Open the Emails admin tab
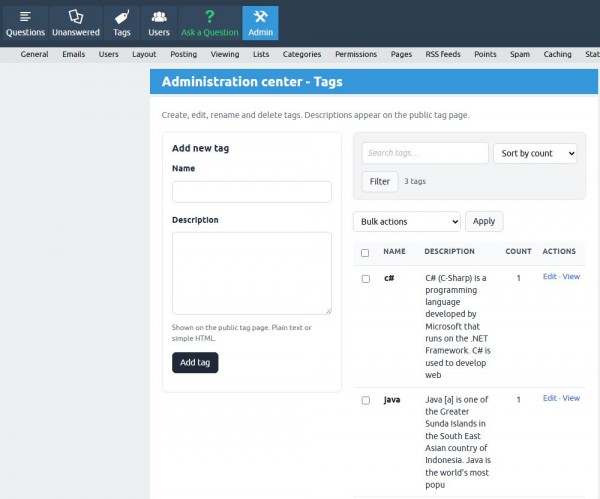 tap(73, 54)
